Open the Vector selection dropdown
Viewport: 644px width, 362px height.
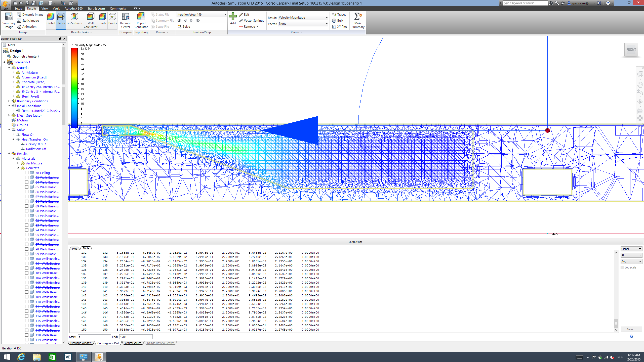(x=326, y=23)
